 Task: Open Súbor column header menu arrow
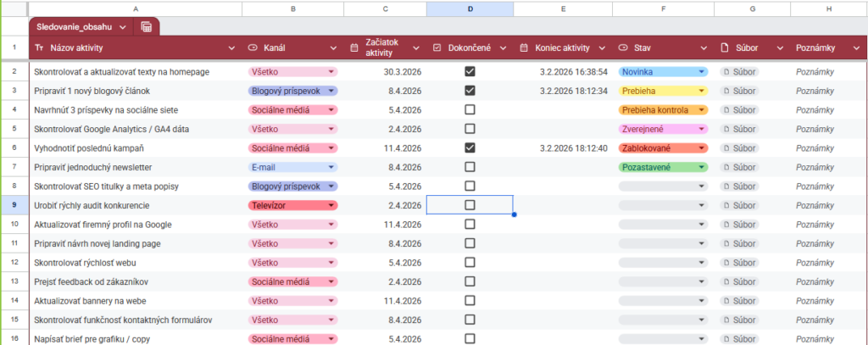[x=780, y=48]
